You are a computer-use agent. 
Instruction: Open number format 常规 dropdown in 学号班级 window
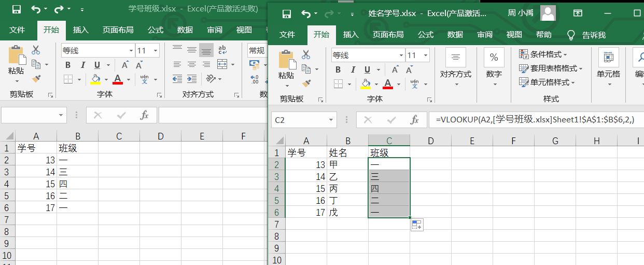tap(256, 50)
